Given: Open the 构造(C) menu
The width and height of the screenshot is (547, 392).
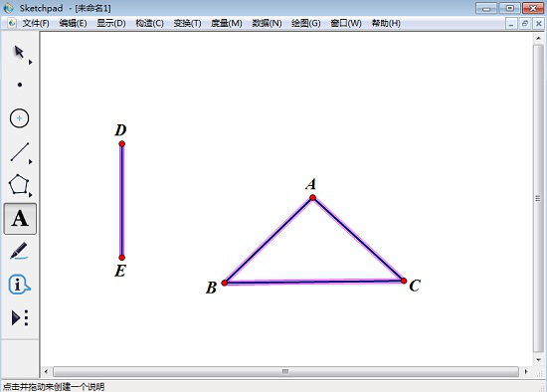Looking at the screenshot, I should coord(149,24).
